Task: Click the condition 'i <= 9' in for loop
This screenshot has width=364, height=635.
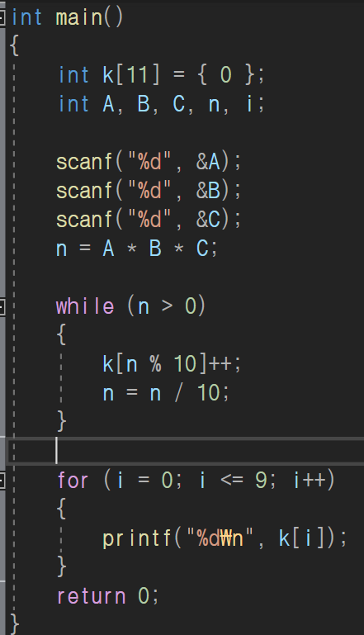Action: pyautogui.click(x=234, y=481)
